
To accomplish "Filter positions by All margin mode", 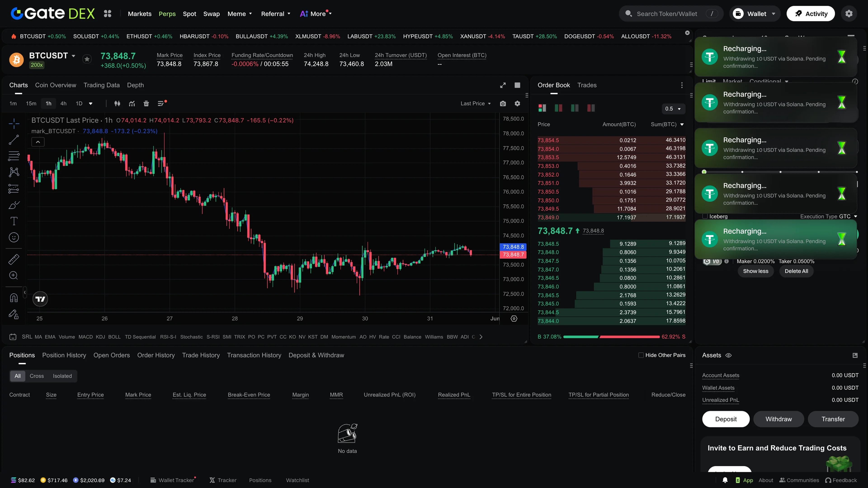I will click(x=18, y=376).
